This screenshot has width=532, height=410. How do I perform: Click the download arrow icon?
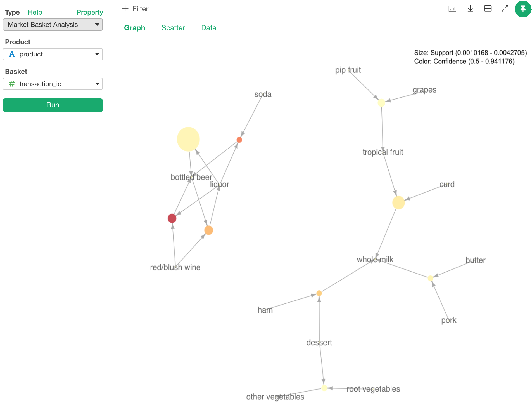click(x=470, y=9)
